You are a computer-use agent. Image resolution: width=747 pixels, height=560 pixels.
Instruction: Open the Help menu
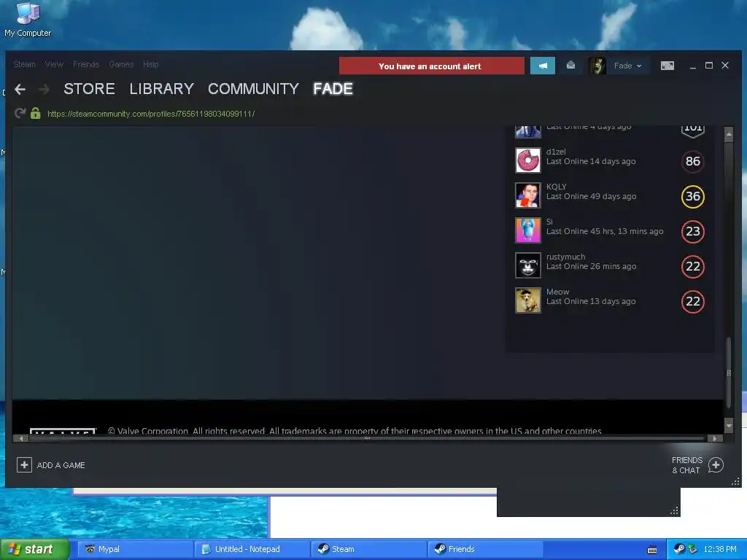pos(150,64)
